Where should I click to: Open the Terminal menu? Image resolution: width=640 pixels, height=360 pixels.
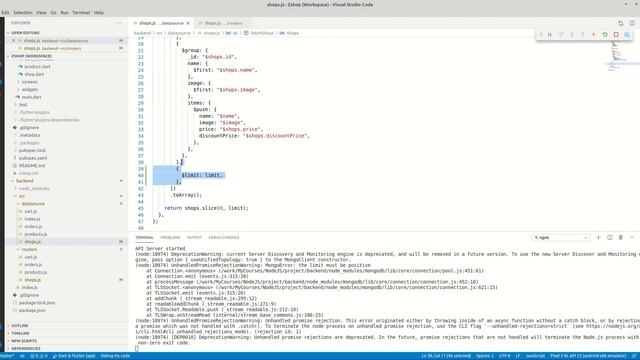point(81,13)
